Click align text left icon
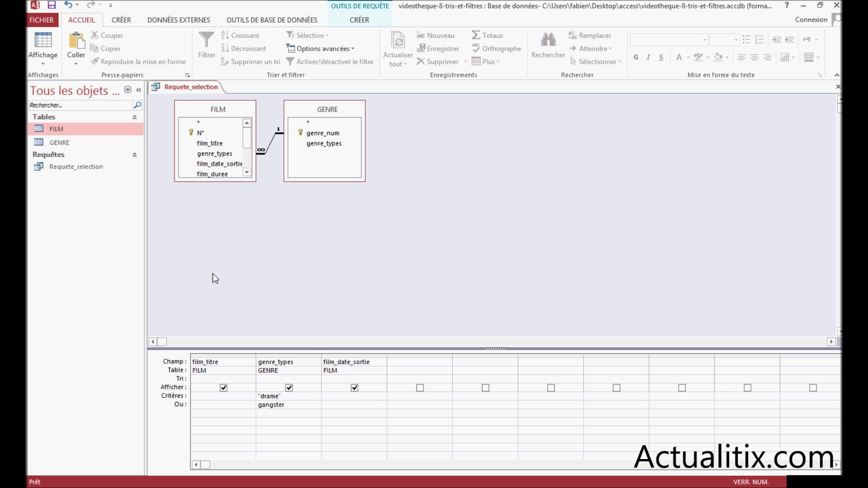Image resolution: width=868 pixels, height=488 pixels. (x=742, y=57)
